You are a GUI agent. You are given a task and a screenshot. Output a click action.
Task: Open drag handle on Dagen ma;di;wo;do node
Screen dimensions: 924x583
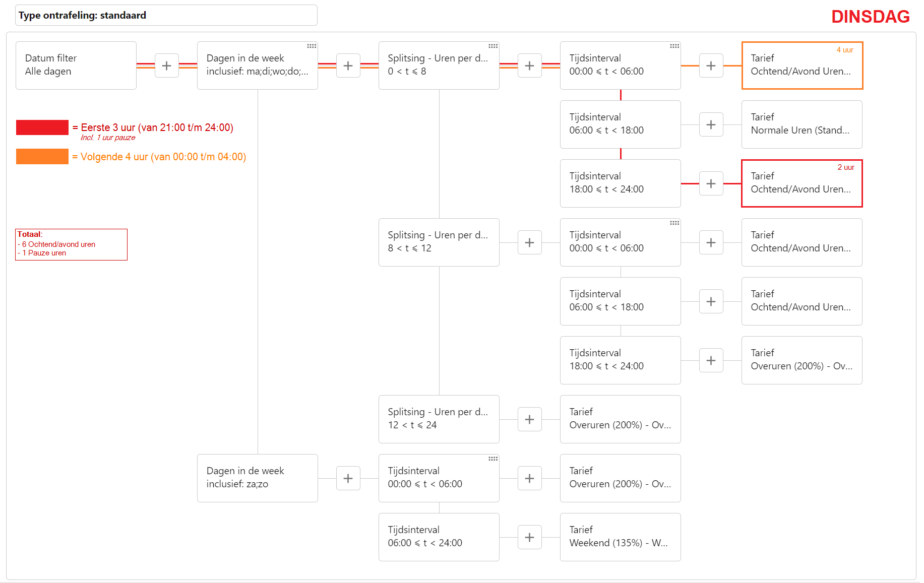312,46
